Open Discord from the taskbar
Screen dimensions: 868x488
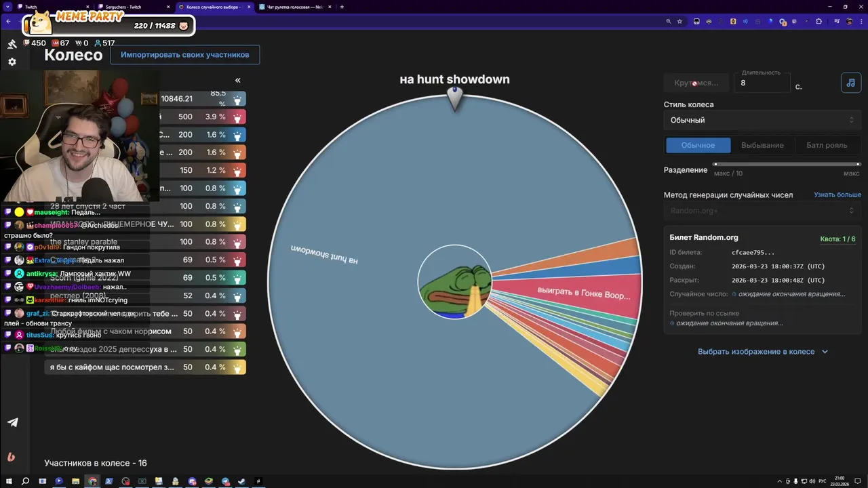point(193,481)
